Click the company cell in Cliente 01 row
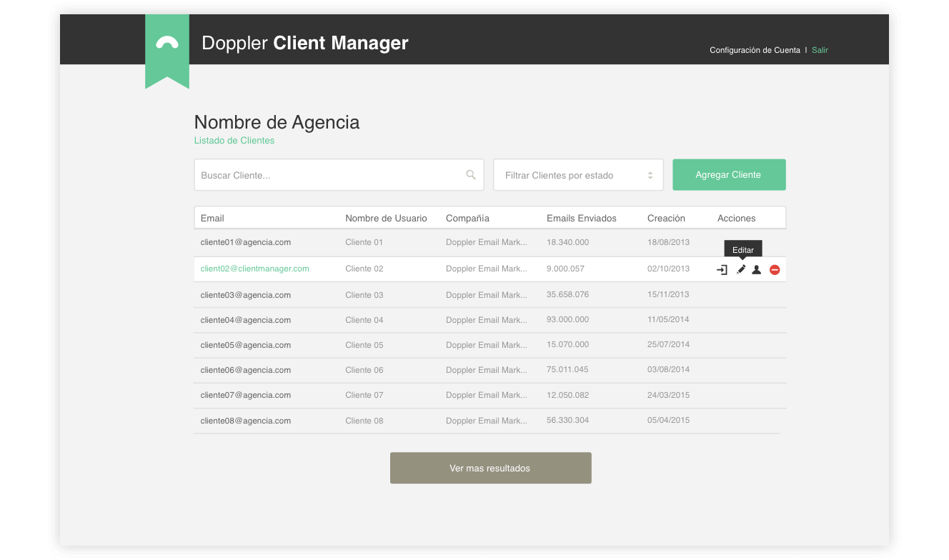949x560 pixels. pos(487,242)
